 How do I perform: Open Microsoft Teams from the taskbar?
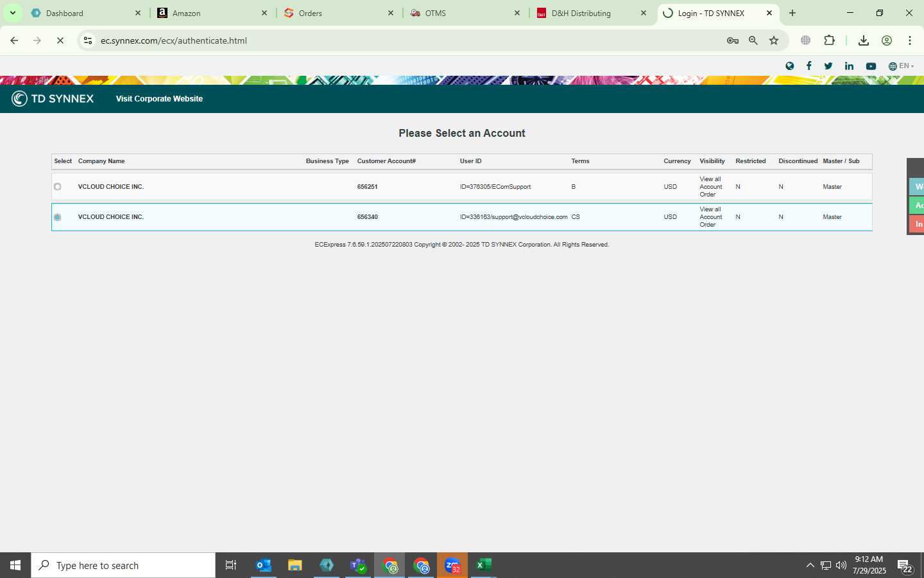[358, 565]
